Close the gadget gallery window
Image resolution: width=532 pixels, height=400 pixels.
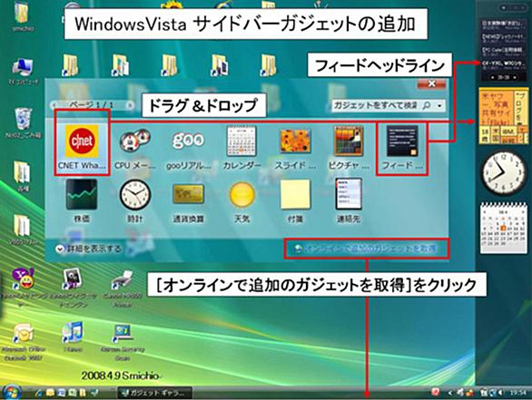(431, 83)
